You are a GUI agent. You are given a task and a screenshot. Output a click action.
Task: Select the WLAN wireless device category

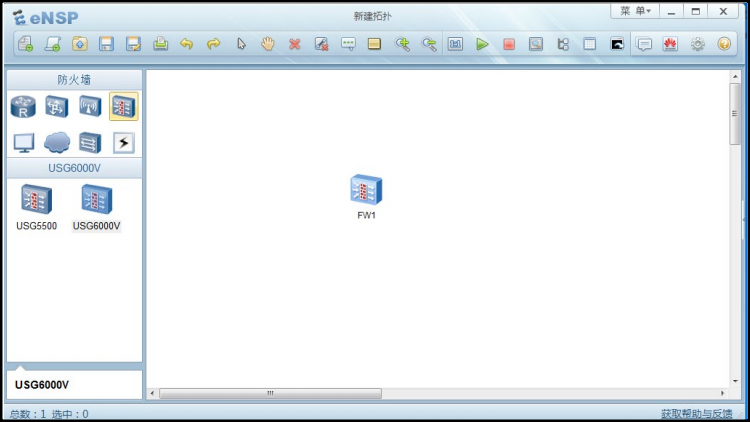tap(90, 106)
